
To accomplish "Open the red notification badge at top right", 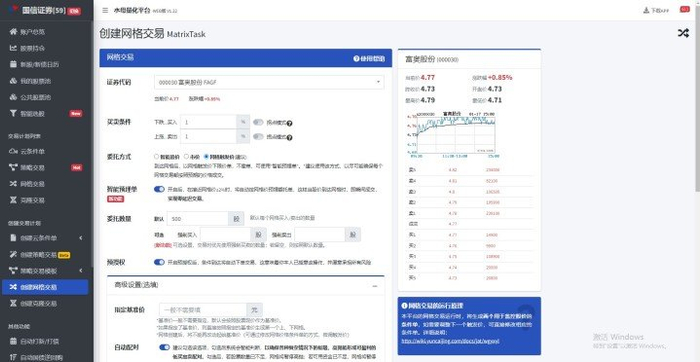I will point(684,9).
